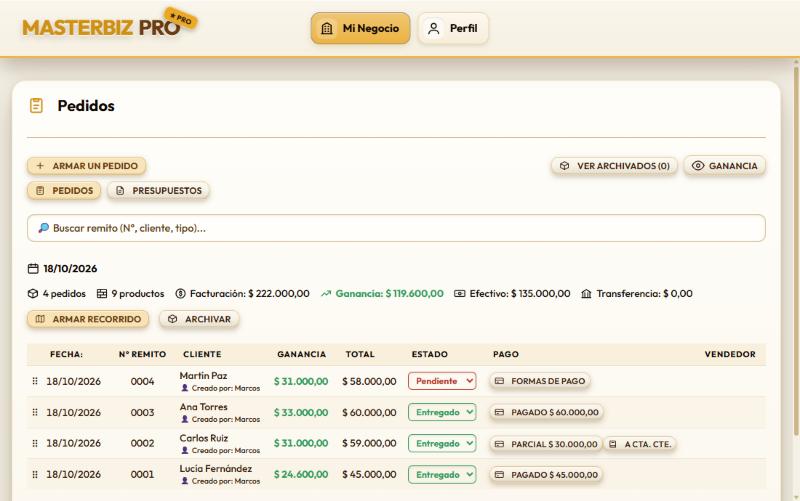
Task: Click the Pedidos clipboard icon
Action: click(x=36, y=106)
